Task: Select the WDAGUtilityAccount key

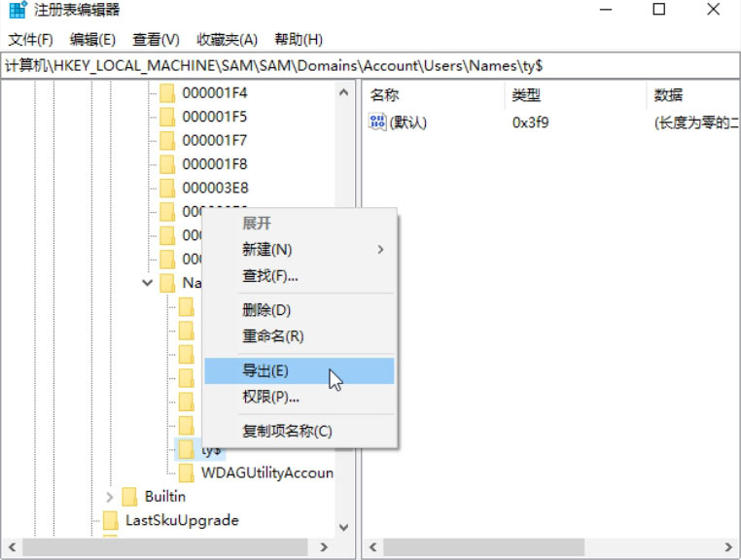Action: tap(267, 472)
